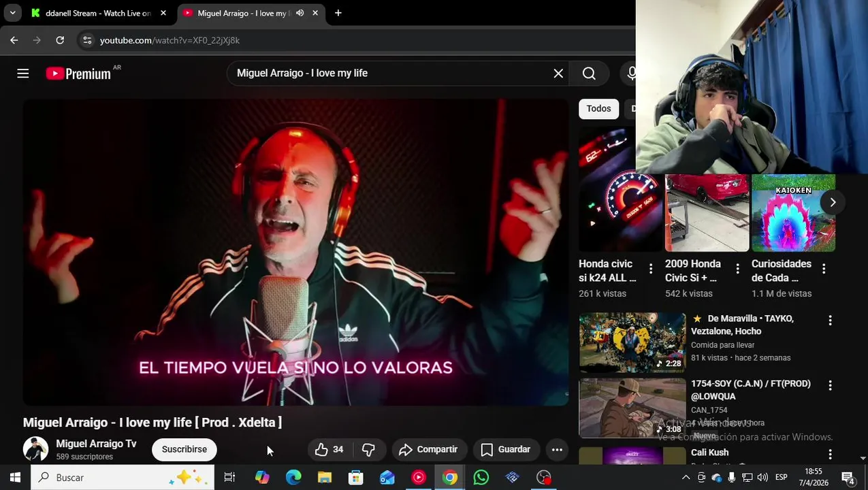Go back with the browser back arrow
Screen dimensions: 868x490
point(14,40)
